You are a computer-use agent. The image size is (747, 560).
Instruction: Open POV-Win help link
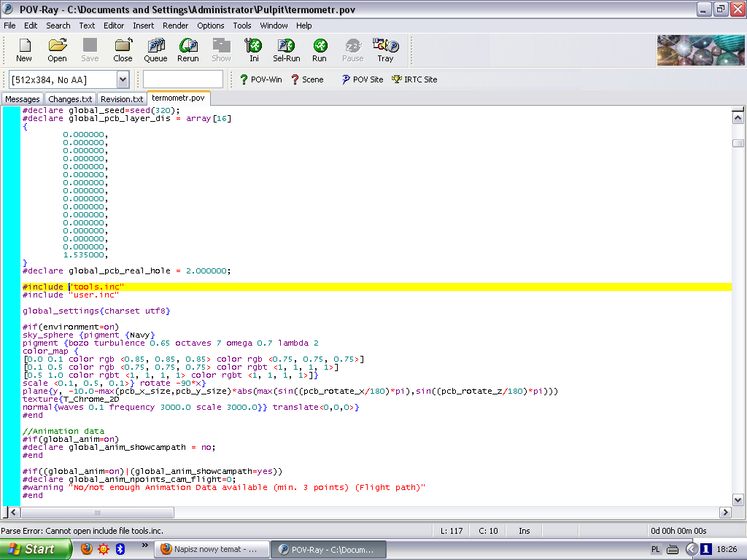pos(261,79)
